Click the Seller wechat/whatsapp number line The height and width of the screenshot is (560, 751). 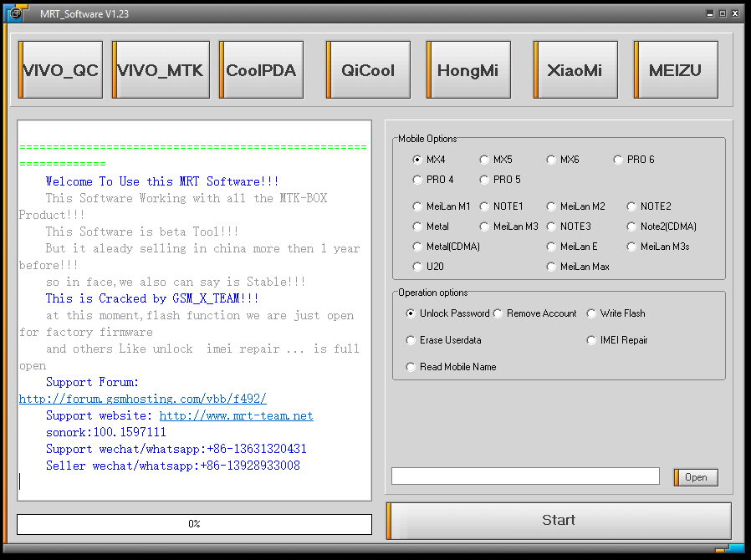(x=173, y=466)
